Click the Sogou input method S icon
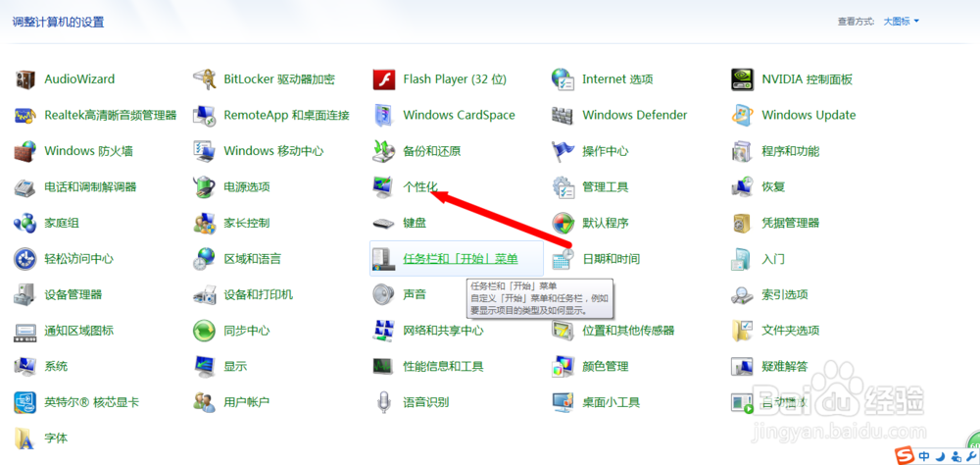Screen dimensions: 980x465 click(x=905, y=455)
